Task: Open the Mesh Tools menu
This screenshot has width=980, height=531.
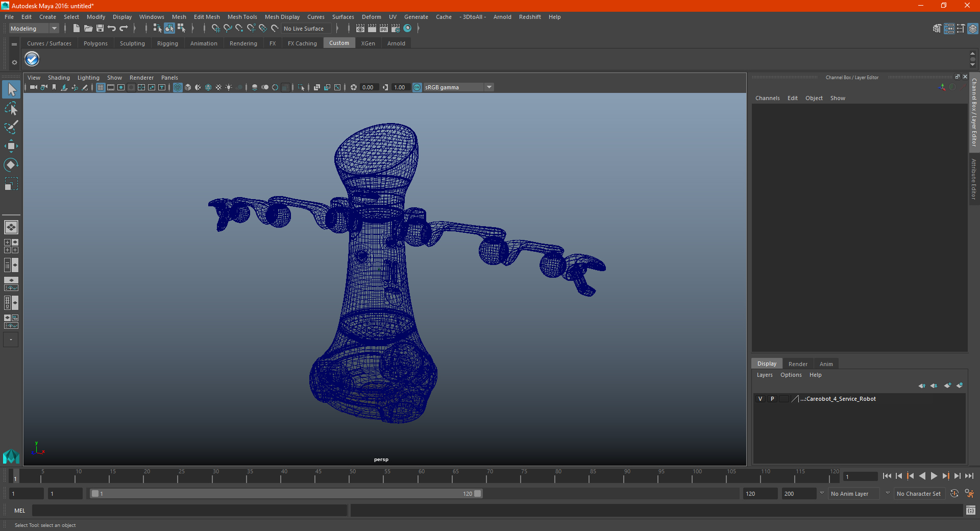Action: [x=242, y=17]
